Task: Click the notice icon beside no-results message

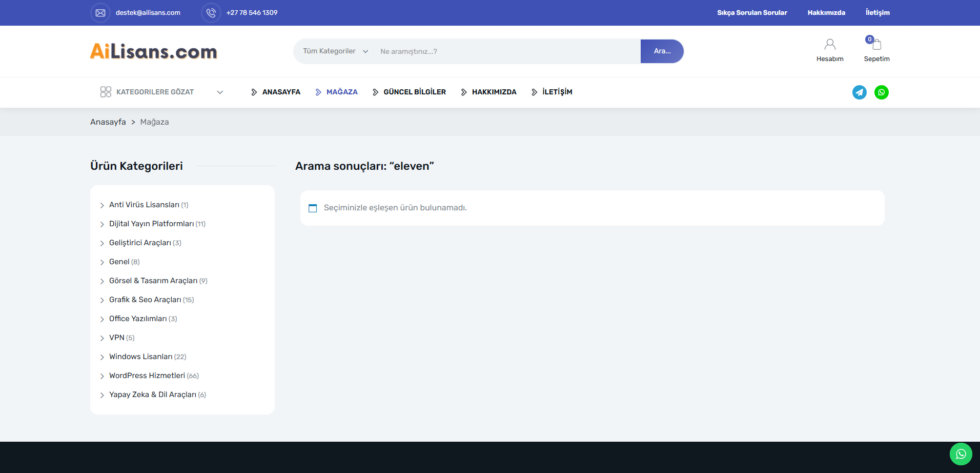Action: [x=313, y=208]
